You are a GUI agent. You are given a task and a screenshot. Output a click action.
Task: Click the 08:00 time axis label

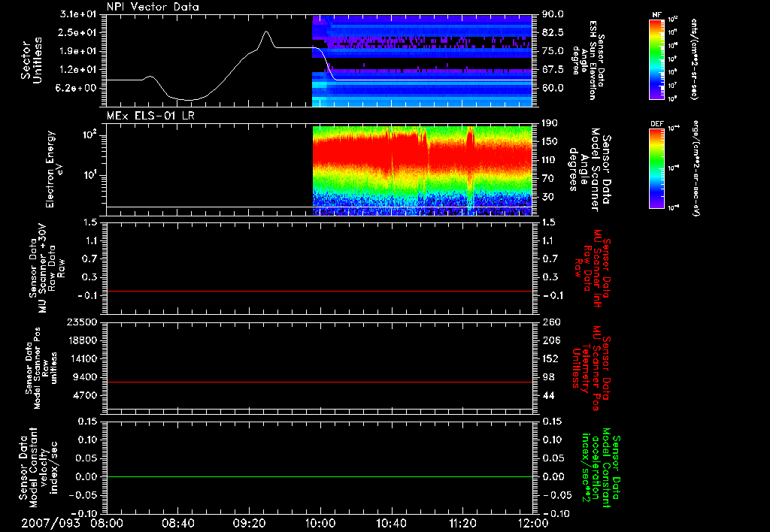click(x=107, y=523)
